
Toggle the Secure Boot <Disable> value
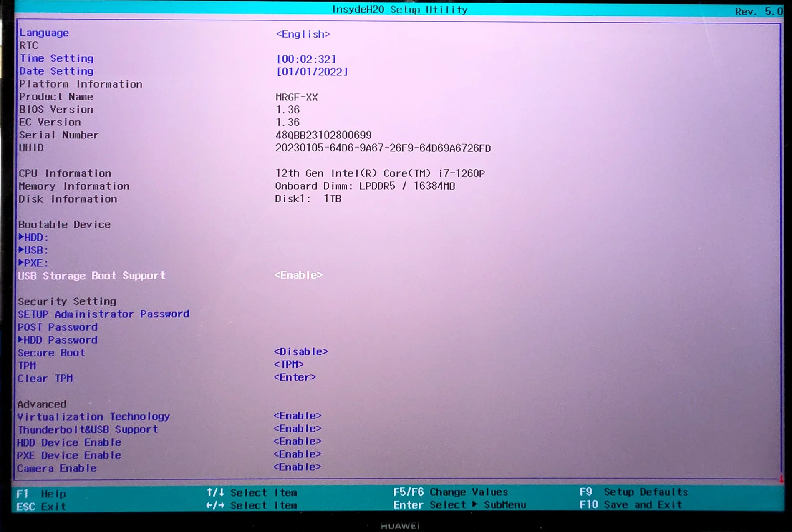tap(301, 351)
